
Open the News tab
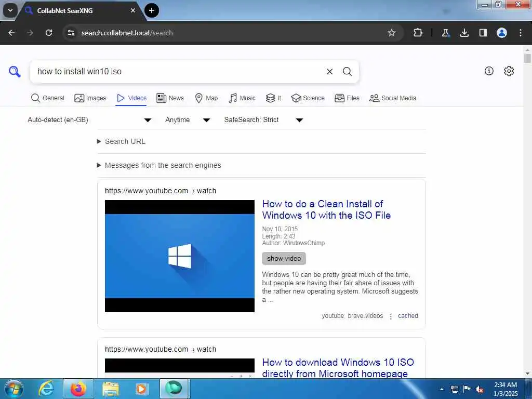coord(170,98)
